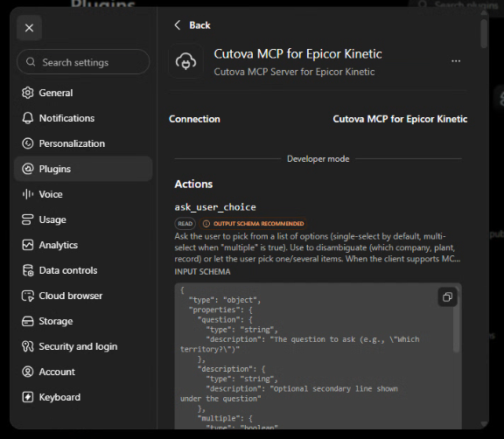Click the Plugins at-sign icon
The height and width of the screenshot is (439, 504).
click(28, 169)
